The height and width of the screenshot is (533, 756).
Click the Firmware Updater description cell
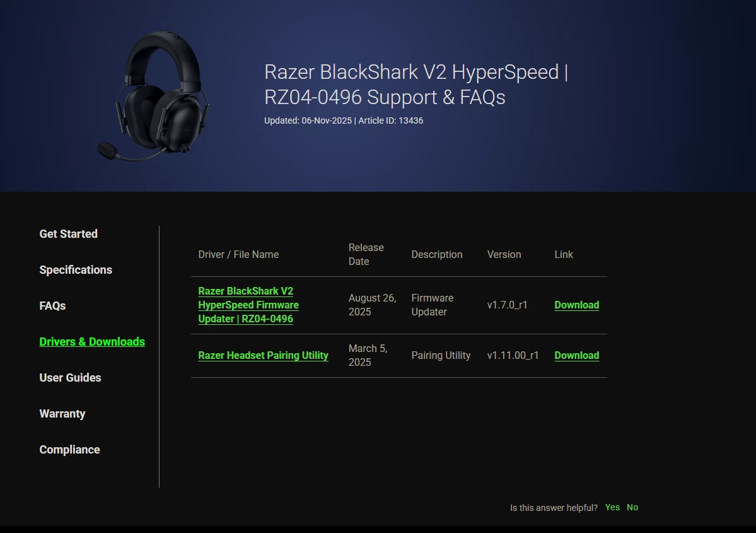coord(433,305)
